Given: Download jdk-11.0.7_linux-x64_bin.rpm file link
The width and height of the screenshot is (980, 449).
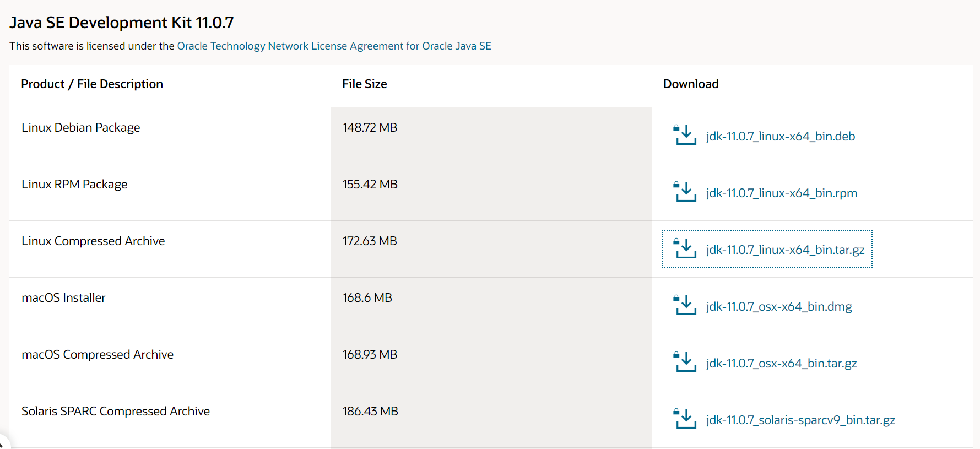Looking at the screenshot, I should 782,193.
